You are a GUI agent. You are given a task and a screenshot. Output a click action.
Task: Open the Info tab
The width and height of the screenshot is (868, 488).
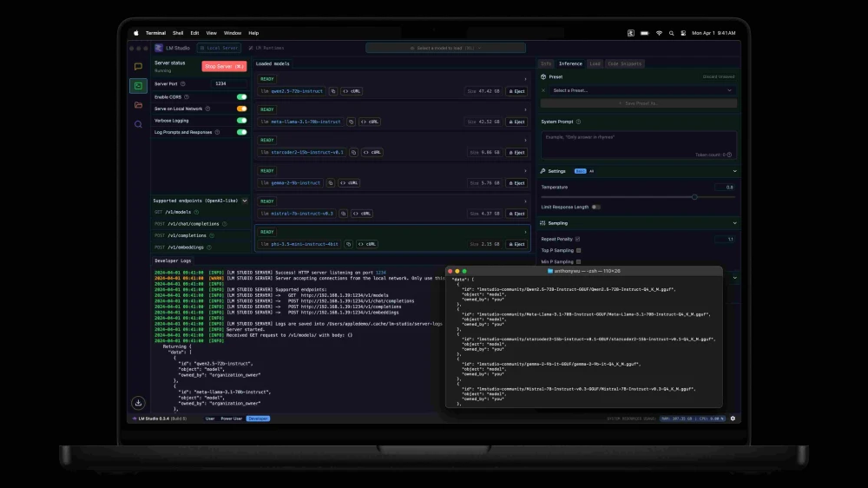click(546, 63)
